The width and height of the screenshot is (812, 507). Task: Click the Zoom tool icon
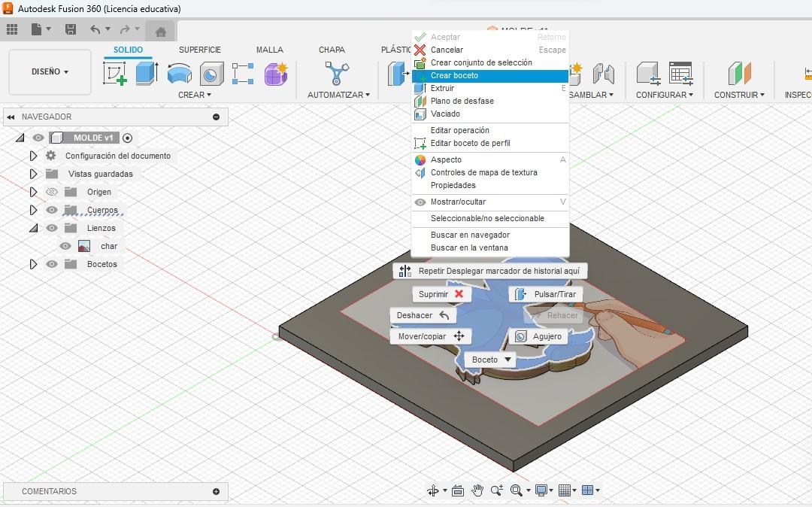coord(497,490)
